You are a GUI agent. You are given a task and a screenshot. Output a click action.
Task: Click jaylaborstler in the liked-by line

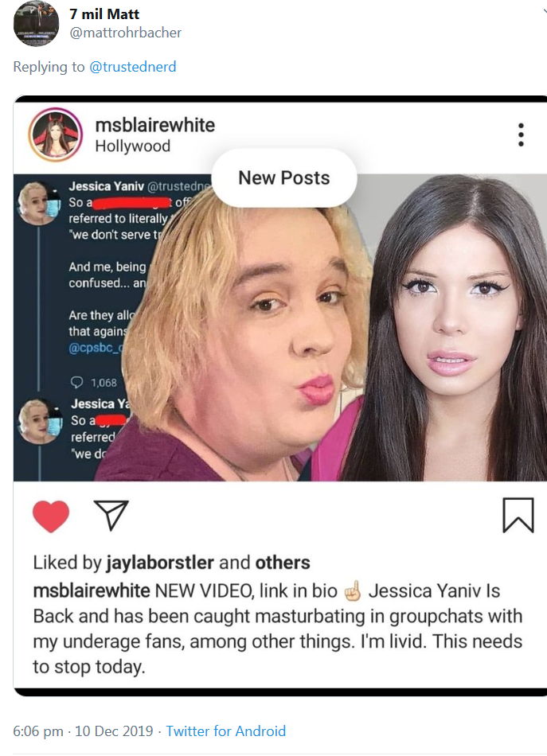pyautogui.click(x=160, y=563)
